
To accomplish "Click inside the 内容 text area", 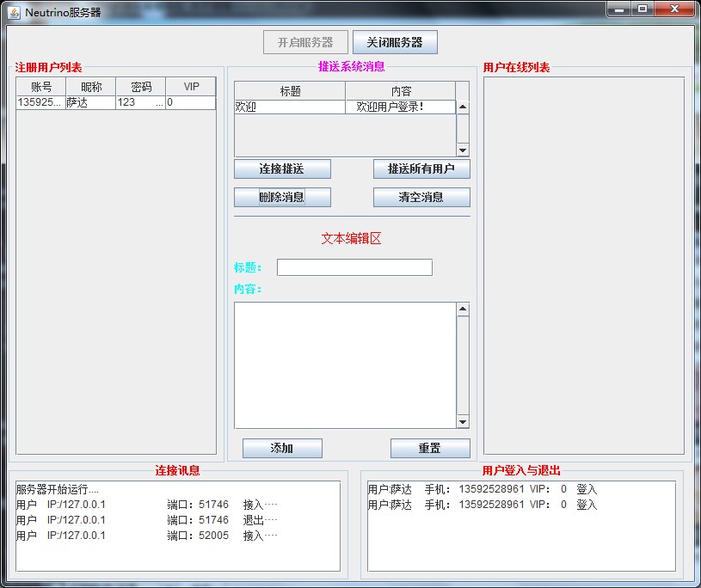I will click(345, 365).
